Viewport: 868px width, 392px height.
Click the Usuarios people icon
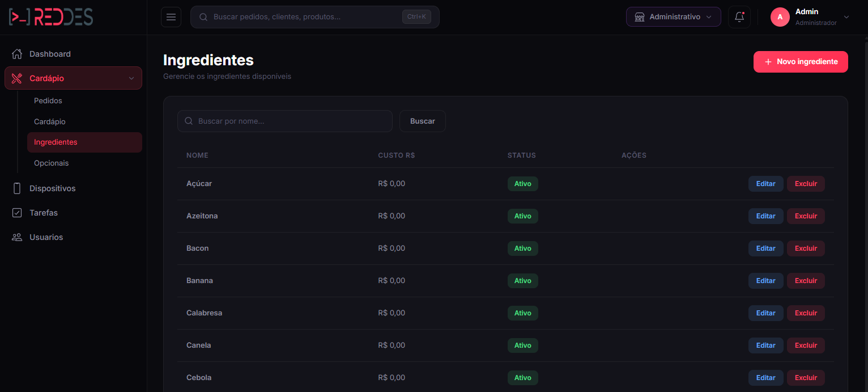[17, 237]
